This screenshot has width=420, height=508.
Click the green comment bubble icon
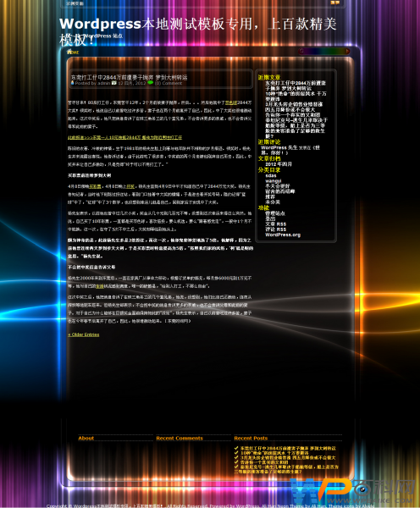tap(151, 83)
